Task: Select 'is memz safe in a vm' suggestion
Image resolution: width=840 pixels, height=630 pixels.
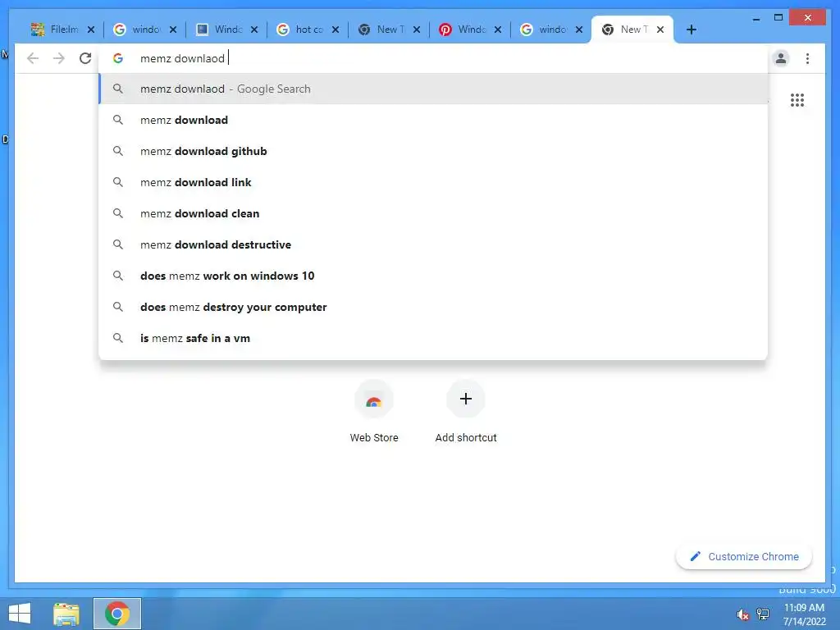Action: (433, 337)
